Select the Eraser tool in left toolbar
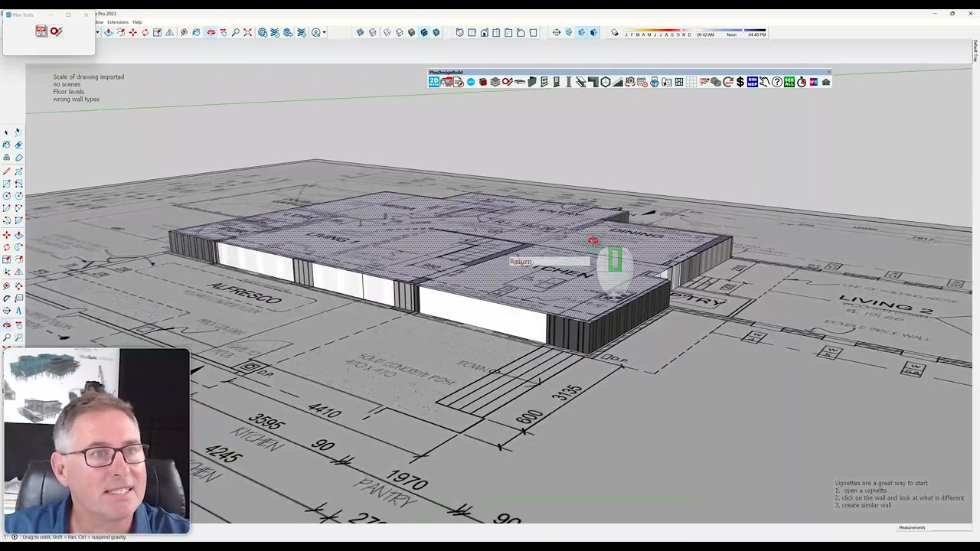Screen dimensions: 980x551 pos(18,144)
